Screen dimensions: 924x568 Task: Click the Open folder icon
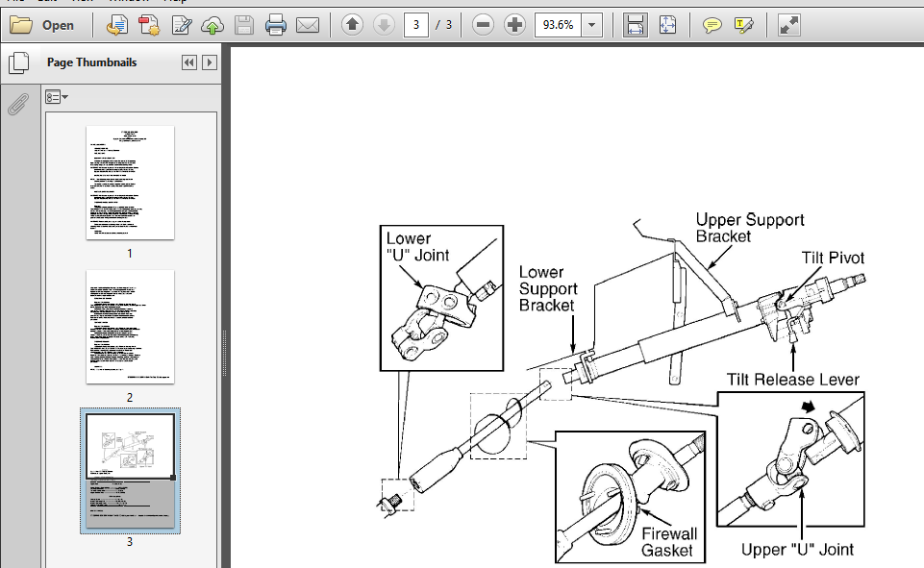(x=20, y=25)
